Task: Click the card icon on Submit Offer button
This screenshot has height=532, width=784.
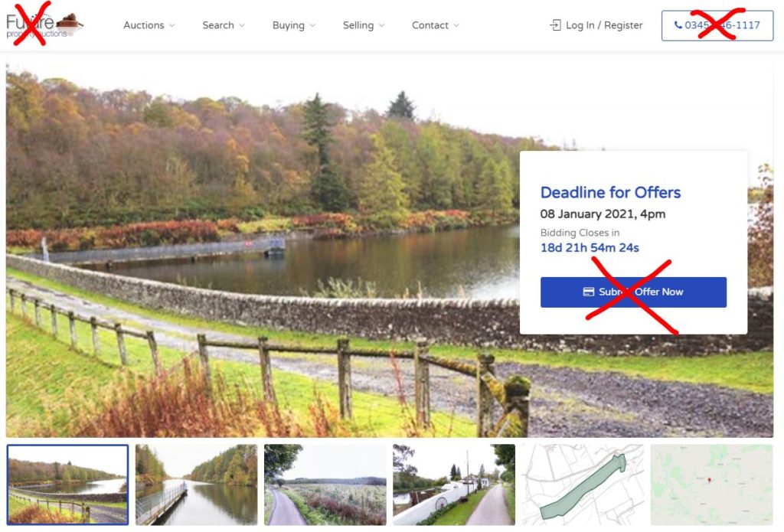Action: pos(589,292)
